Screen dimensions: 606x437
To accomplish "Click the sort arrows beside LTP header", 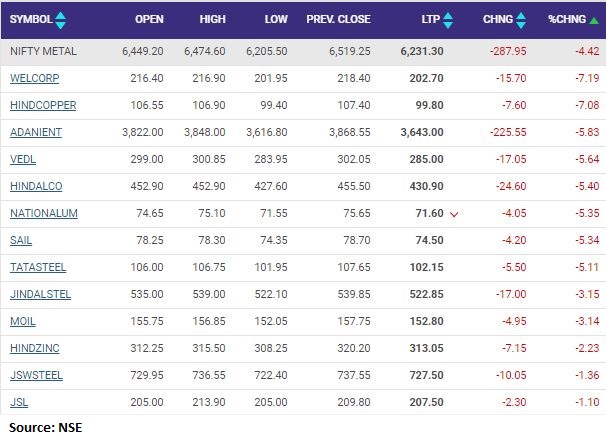I will [447, 20].
